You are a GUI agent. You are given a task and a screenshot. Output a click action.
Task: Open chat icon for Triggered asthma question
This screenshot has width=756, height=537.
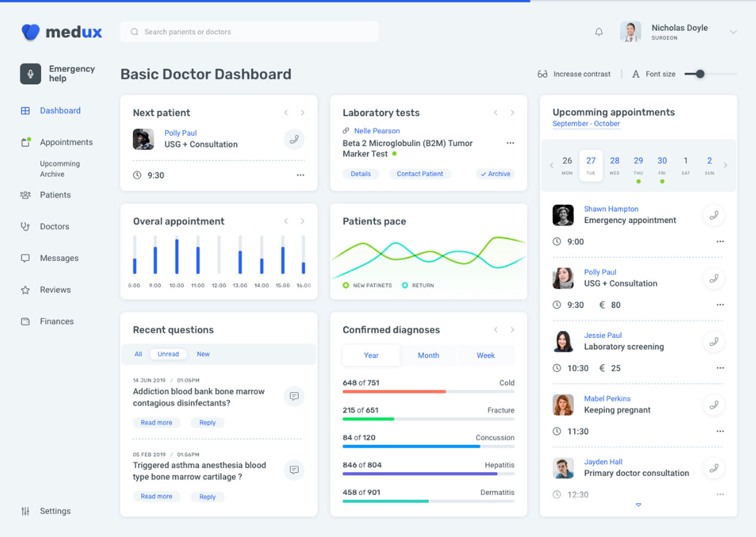pos(294,470)
